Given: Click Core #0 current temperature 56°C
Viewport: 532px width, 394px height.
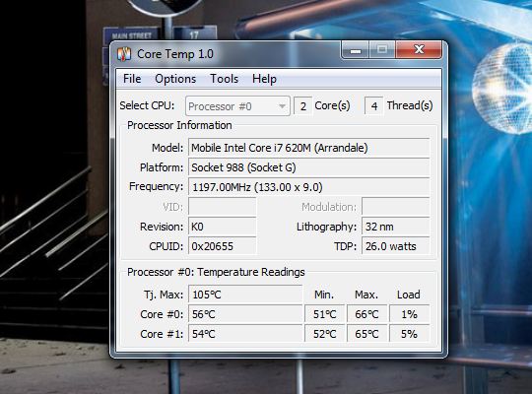Looking at the screenshot, I should [245, 314].
